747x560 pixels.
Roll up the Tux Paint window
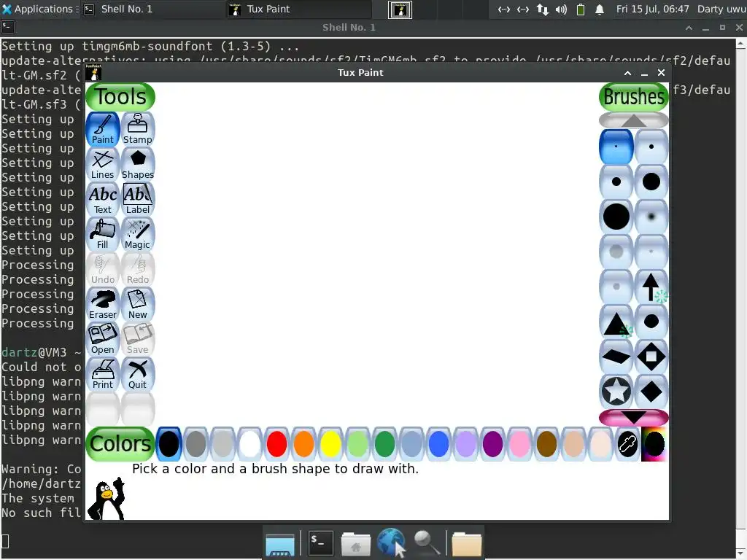627,73
